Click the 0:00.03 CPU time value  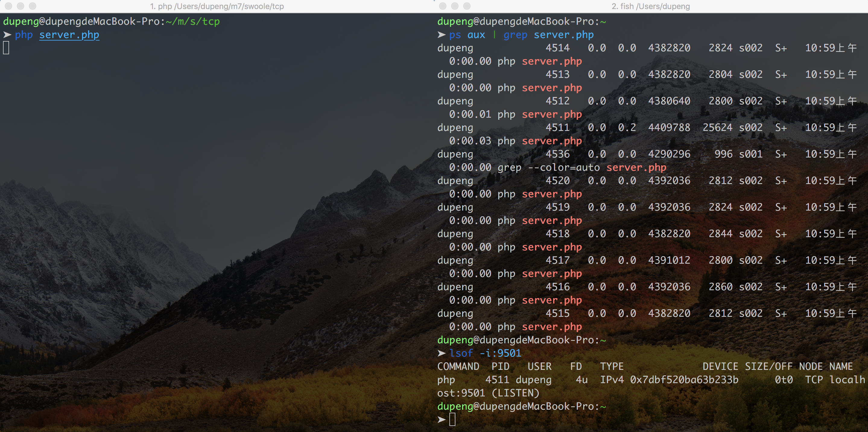tap(470, 141)
